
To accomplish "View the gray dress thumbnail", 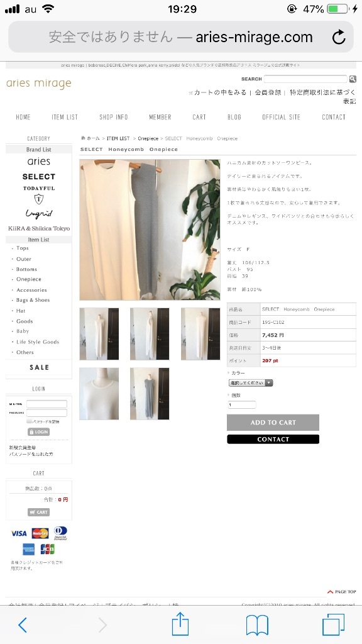I will [x=150, y=394].
